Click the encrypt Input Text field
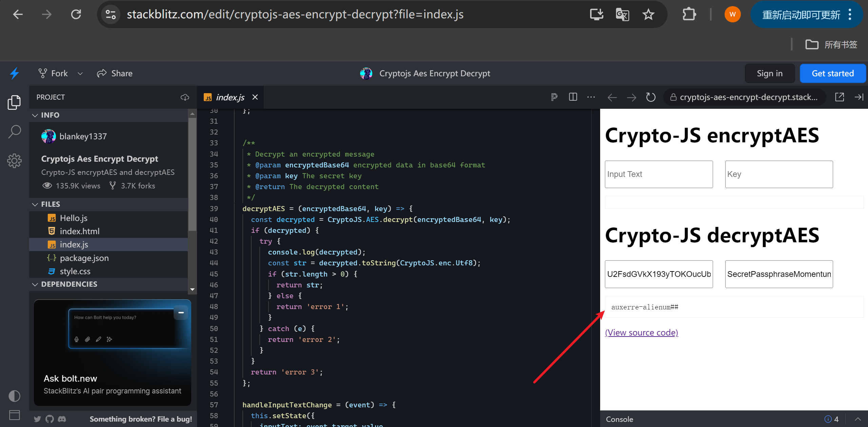Viewport: 868px width, 427px height. click(x=658, y=174)
